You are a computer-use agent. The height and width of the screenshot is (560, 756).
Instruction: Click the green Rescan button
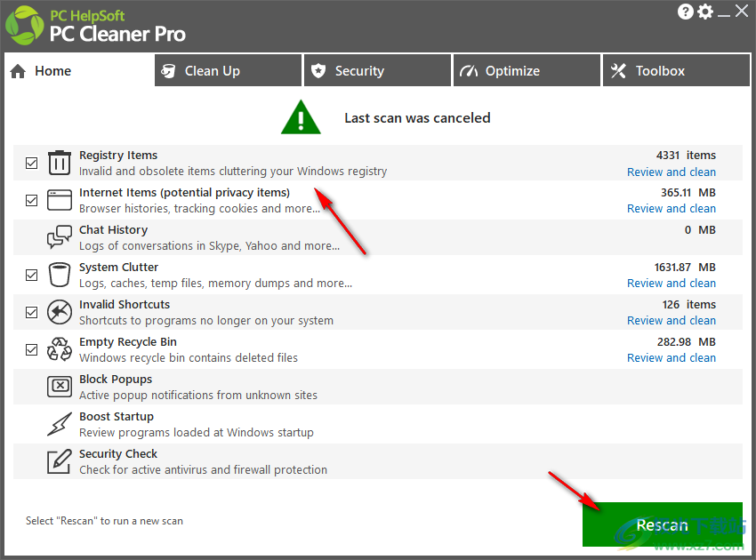coord(663,524)
